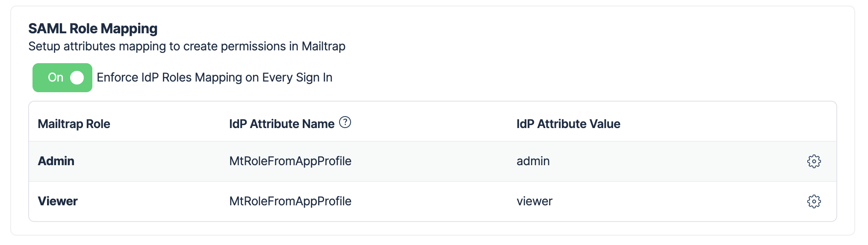Click the white knob of the On toggle

(77, 78)
